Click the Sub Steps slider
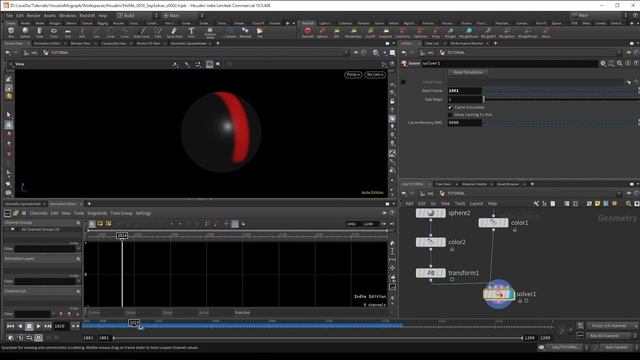This screenshot has height=360, width=640. pos(560,99)
